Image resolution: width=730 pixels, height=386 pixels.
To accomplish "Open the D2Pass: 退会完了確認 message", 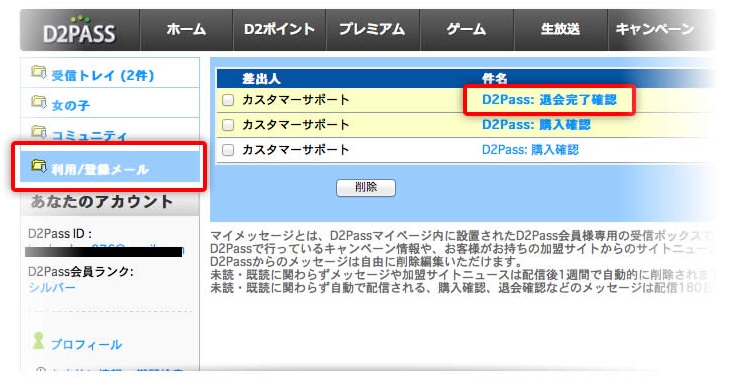I will [x=549, y=100].
